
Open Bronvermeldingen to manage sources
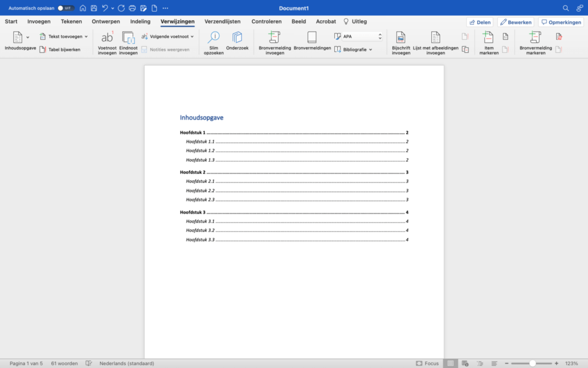pos(312,41)
